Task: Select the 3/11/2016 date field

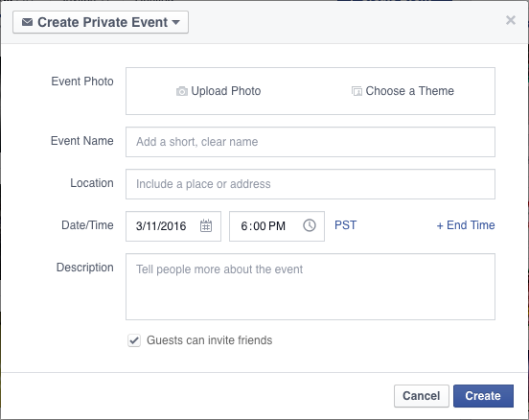Action: (173, 226)
